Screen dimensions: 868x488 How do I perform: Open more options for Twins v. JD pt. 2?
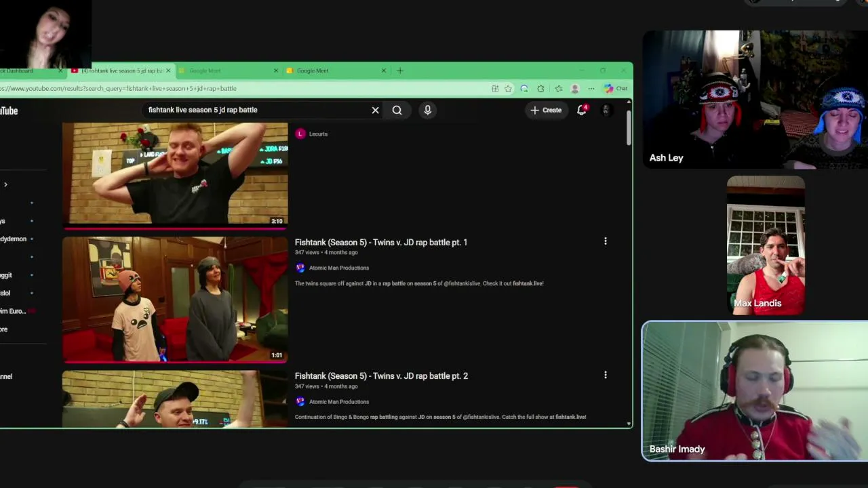[x=606, y=375]
